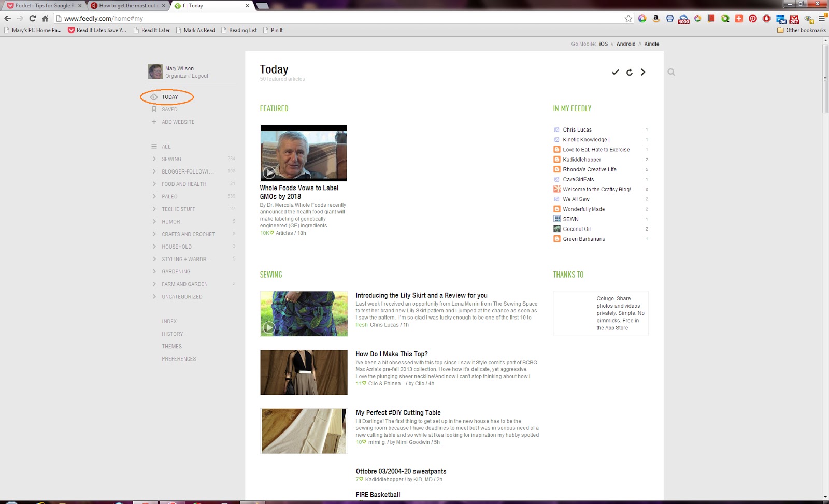Click the red book extension icon
Screen dimensions: 829x504
(711, 18)
